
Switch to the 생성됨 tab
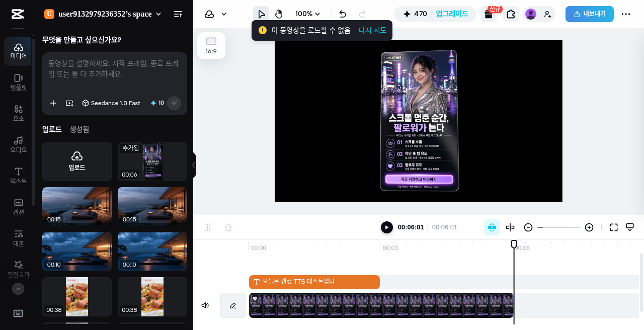tap(79, 129)
